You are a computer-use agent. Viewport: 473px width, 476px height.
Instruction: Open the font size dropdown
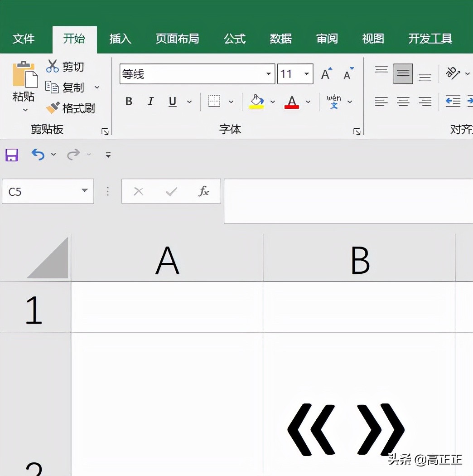(308, 73)
